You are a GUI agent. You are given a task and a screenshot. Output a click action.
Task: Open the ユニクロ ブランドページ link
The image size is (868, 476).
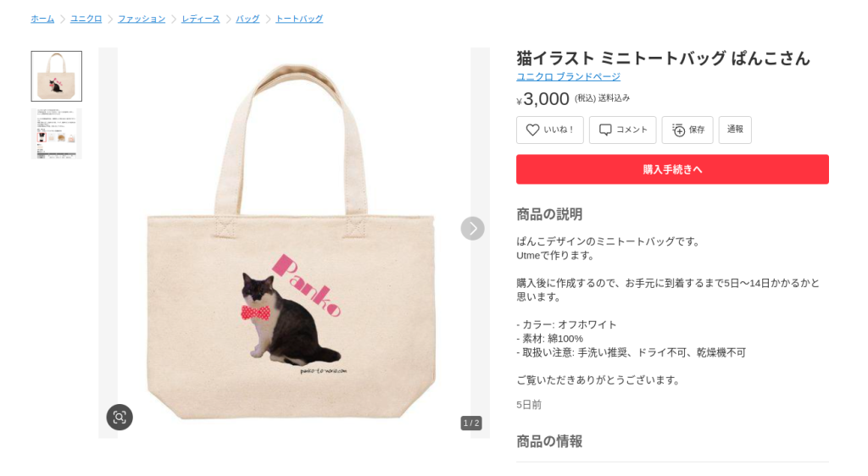(x=568, y=77)
